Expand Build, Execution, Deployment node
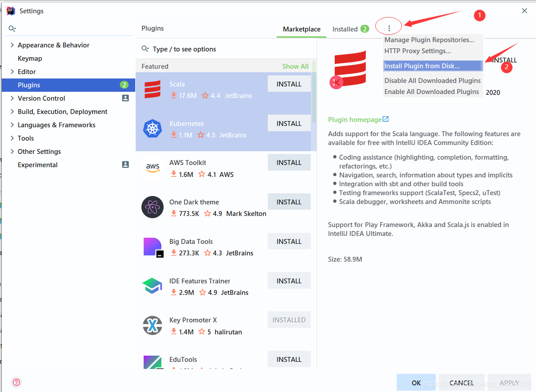The image size is (536, 392). point(12,111)
